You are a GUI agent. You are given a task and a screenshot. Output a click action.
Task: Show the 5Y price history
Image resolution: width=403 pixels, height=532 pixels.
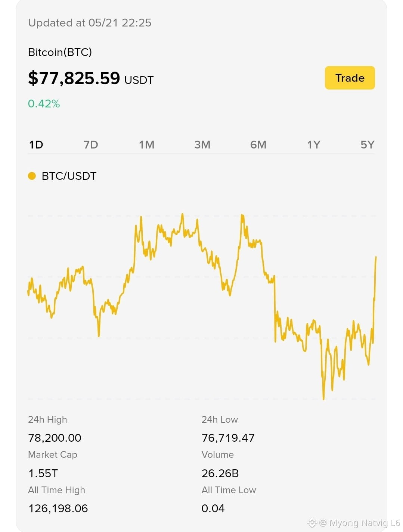[368, 145]
